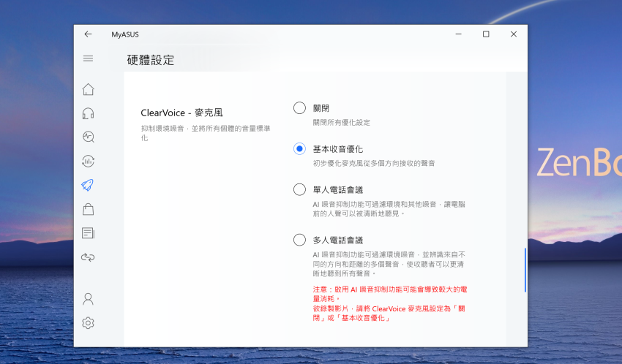622x364 pixels.
Task: Open the Link to MyASUS icon
Action: (x=88, y=257)
